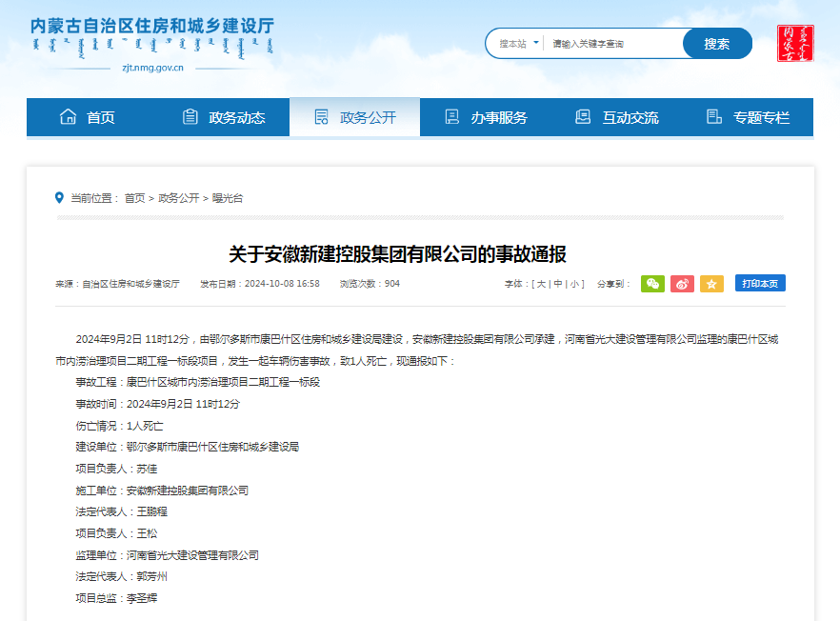Screen dimensions: 840x621
Task: Set font size to 大
Action: click(x=541, y=284)
